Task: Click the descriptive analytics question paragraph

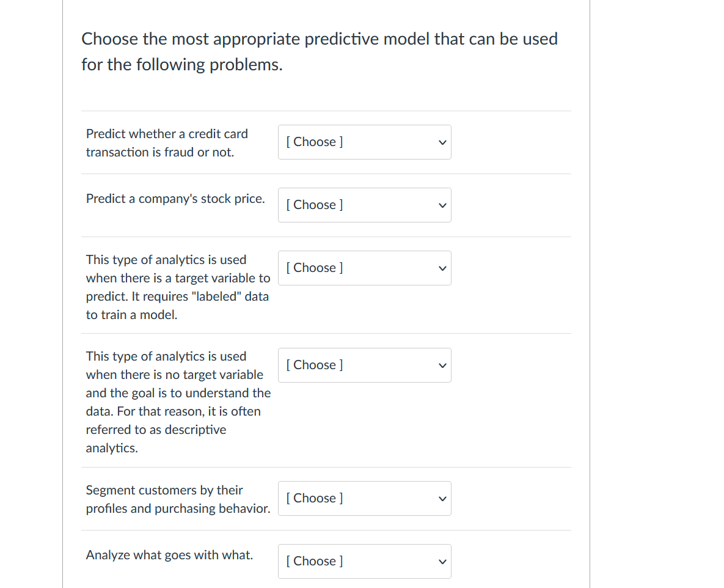Action: 178,402
